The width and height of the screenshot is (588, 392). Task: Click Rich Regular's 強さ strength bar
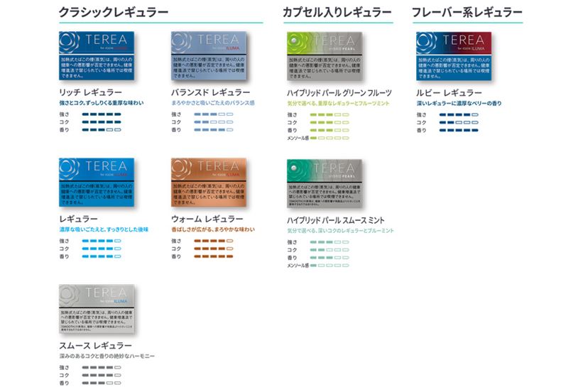tap(102, 114)
